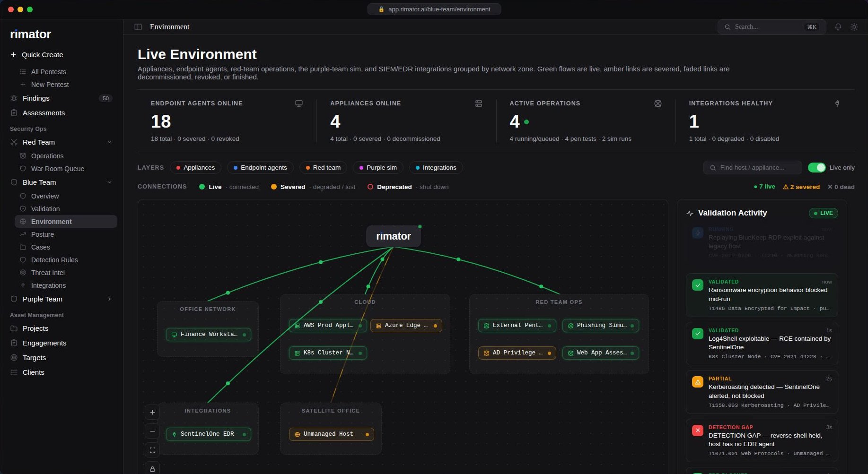This screenshot has width=868, height=474.
Task: Open Detection Rules
Action: (66, 260)
